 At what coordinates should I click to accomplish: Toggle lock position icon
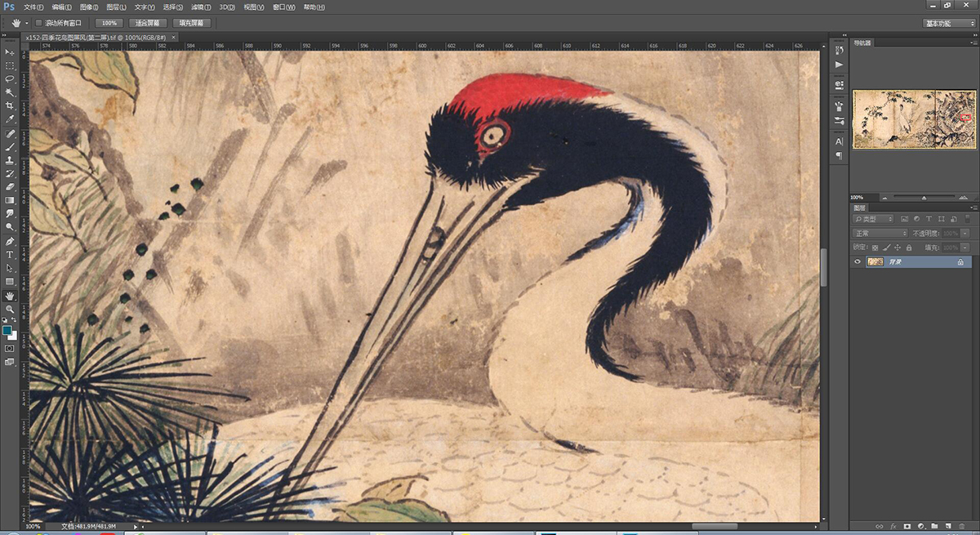897,247
